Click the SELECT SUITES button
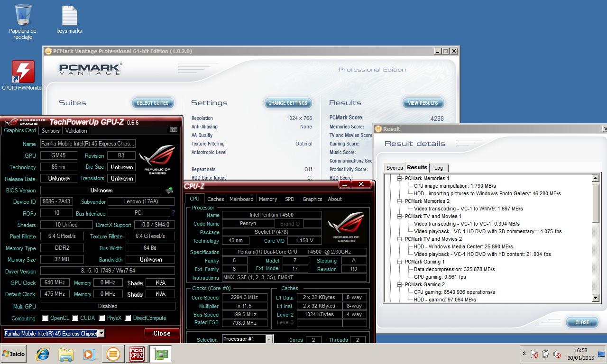607x364 pixels. 153,103
